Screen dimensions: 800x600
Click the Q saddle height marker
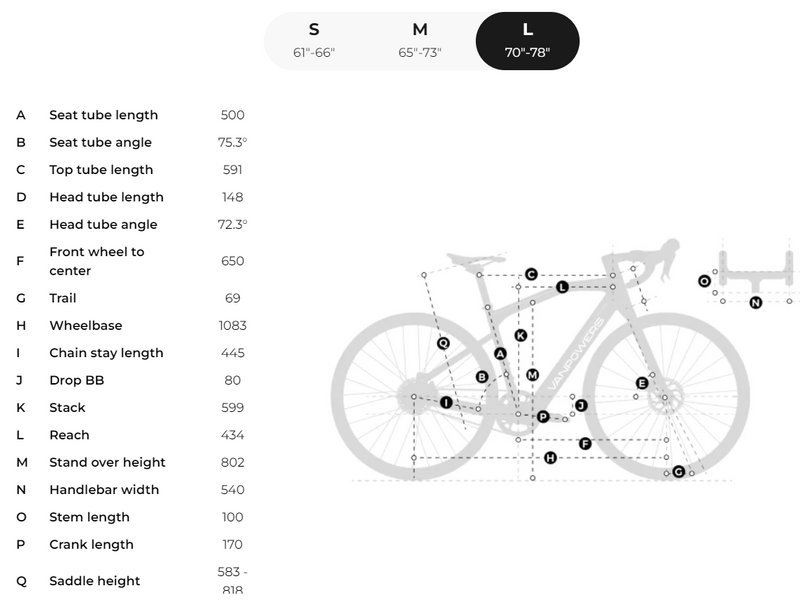(443, 343)
